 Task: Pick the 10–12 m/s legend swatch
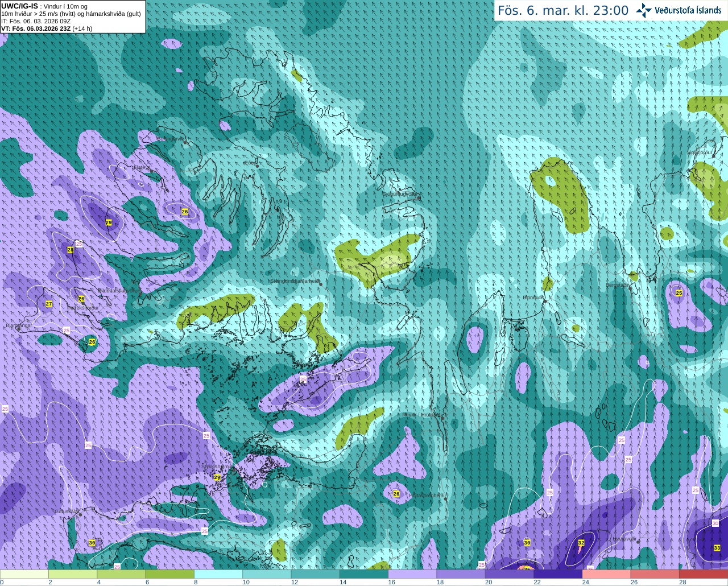(x=267, y=573)
